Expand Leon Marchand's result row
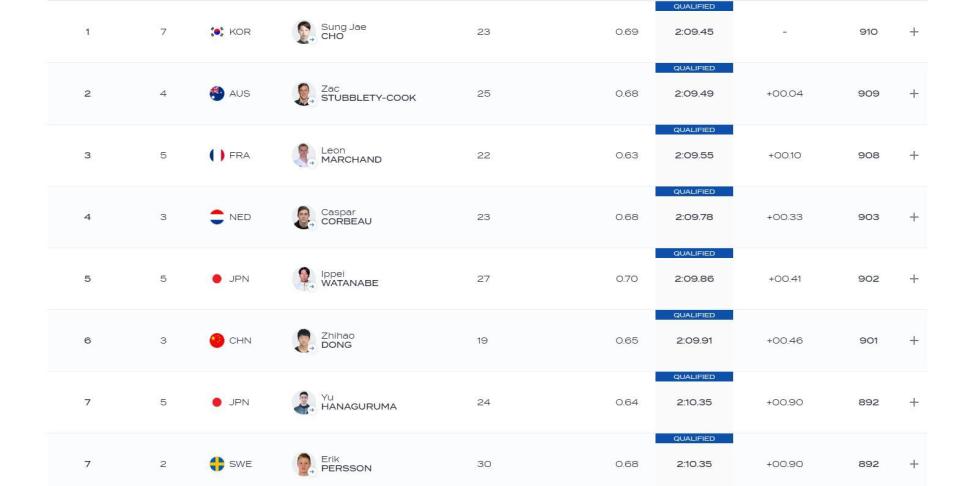 (x=913, y=155)
